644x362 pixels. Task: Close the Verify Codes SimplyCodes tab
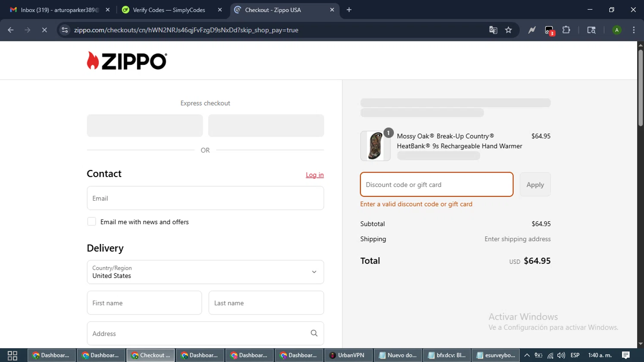[220, 10]
